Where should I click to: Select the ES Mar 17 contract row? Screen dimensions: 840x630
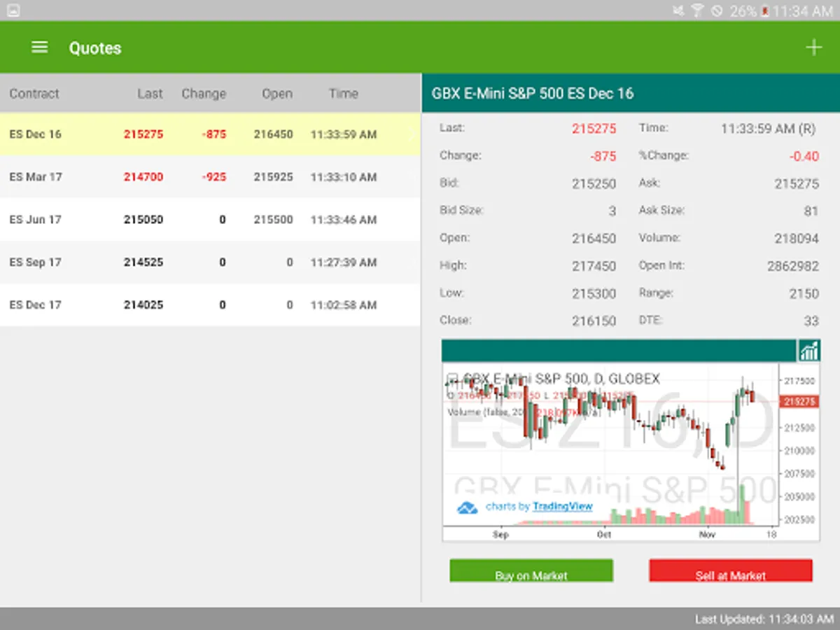(210, 176)
